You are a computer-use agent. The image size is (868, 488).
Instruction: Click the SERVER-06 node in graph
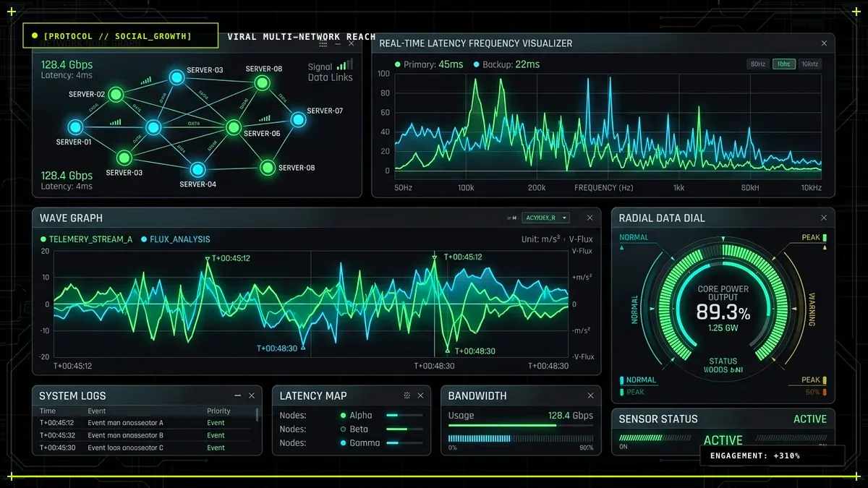point(233,128)
